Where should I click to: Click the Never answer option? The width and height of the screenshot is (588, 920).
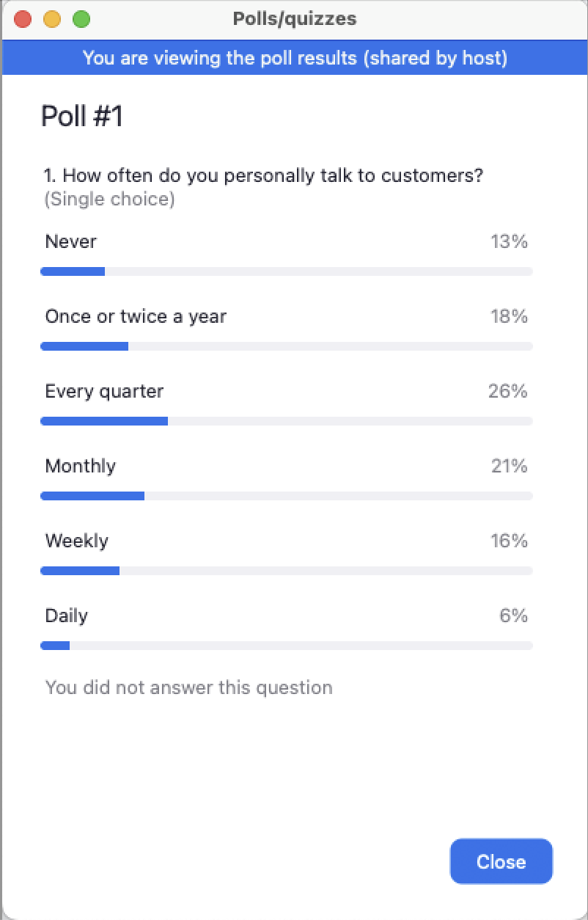tap(71, 241)
